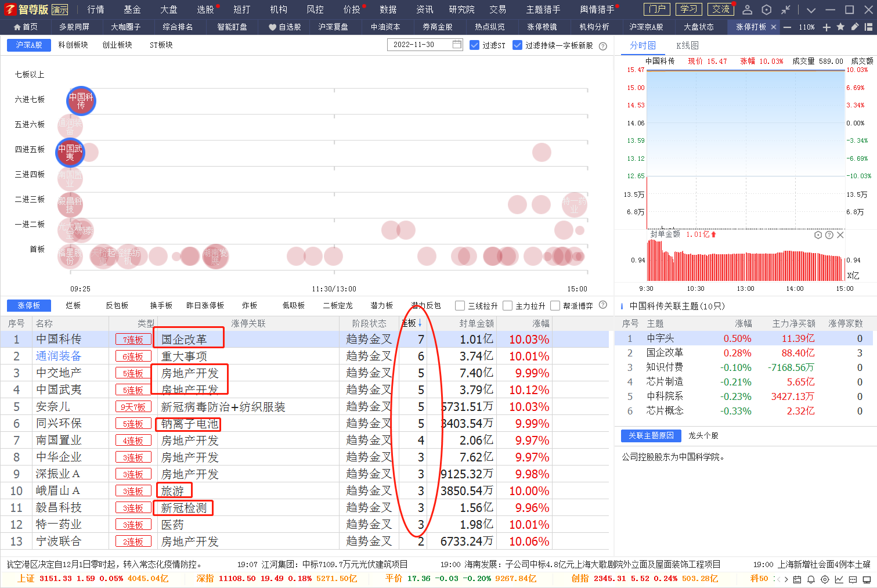Toggle the 过滤ST checkbox
The height and width of the screenshot is (588, 877).
click(474, 45)
